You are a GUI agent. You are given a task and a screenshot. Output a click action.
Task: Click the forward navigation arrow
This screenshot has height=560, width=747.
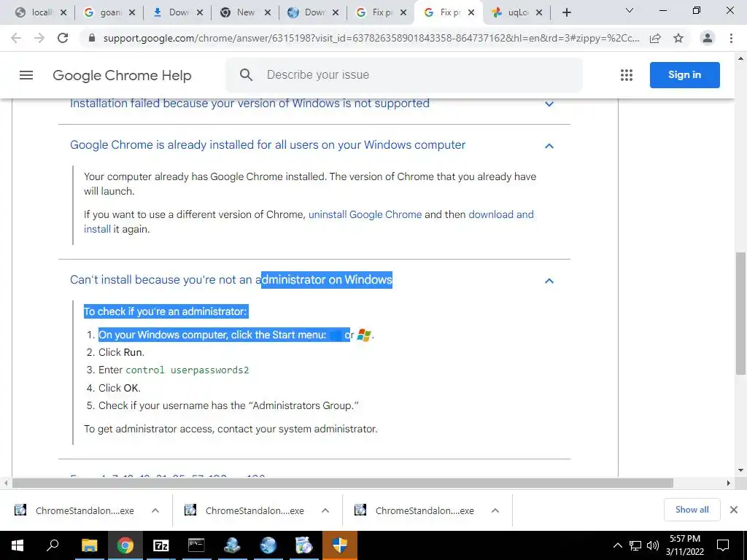(x=39, y=38)
